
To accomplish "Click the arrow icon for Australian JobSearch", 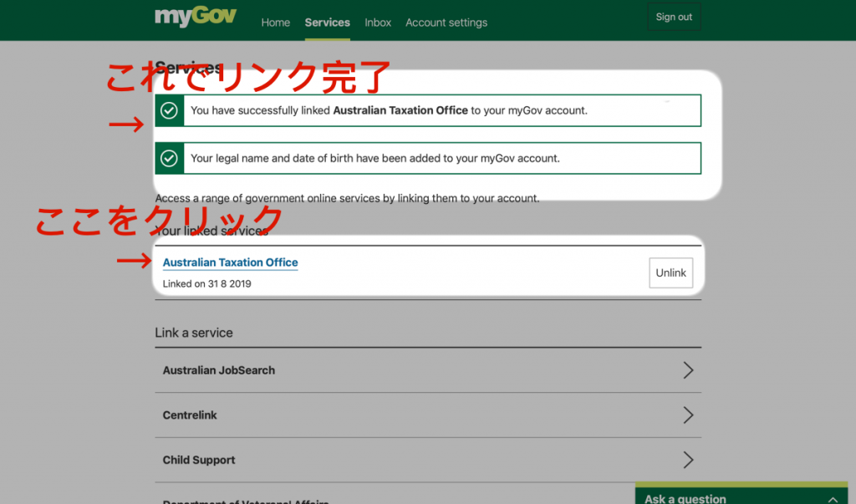I will coord(687,370).
